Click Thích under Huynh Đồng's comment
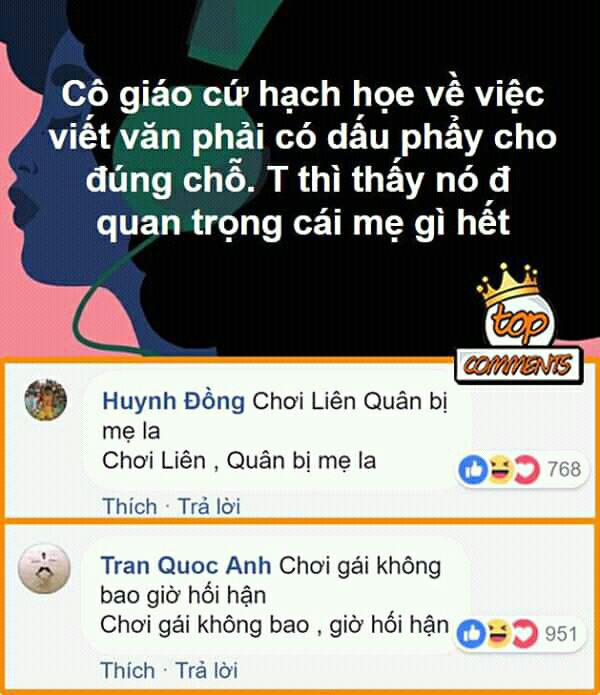600x695 pixels. (130, 507)
